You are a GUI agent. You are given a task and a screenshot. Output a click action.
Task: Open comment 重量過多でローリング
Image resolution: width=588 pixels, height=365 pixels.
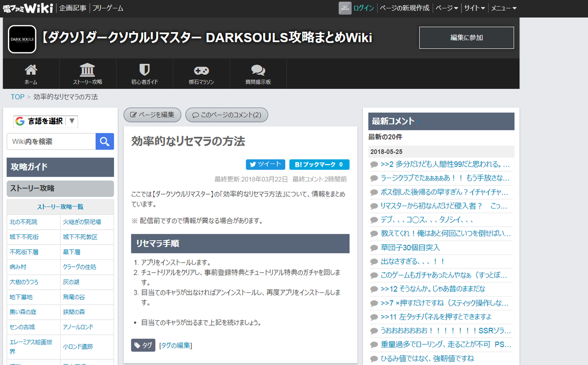coord(446,344)
